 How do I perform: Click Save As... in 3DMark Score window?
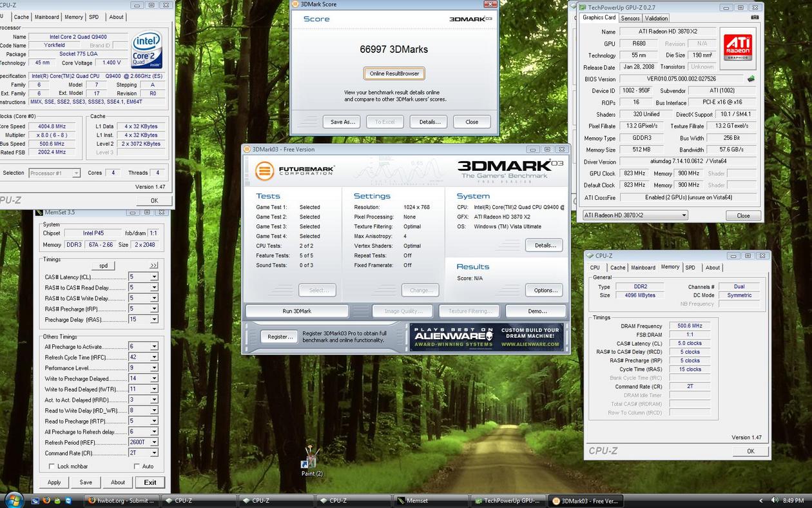342,122
